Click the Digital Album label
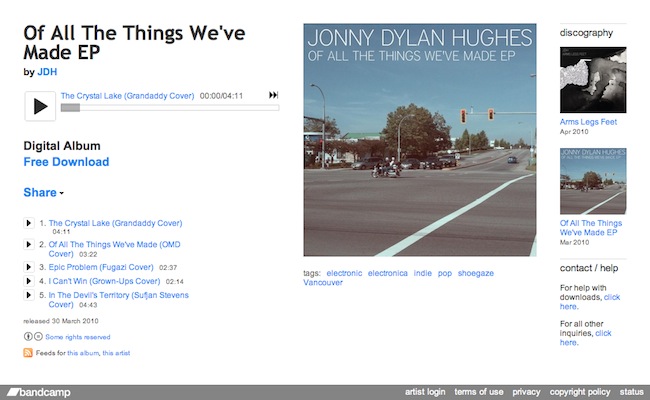 (x=62, y=146)
